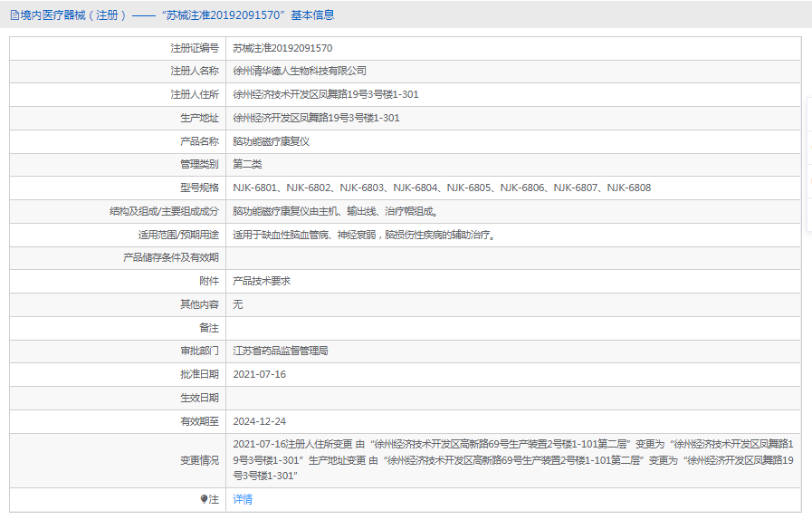Open the 详情 link in the 注 row
Screen dimensions: 812x520
click(x=243, y=499)
